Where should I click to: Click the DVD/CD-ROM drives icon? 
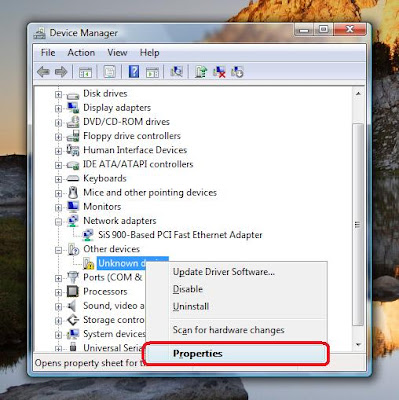[73, 122]
